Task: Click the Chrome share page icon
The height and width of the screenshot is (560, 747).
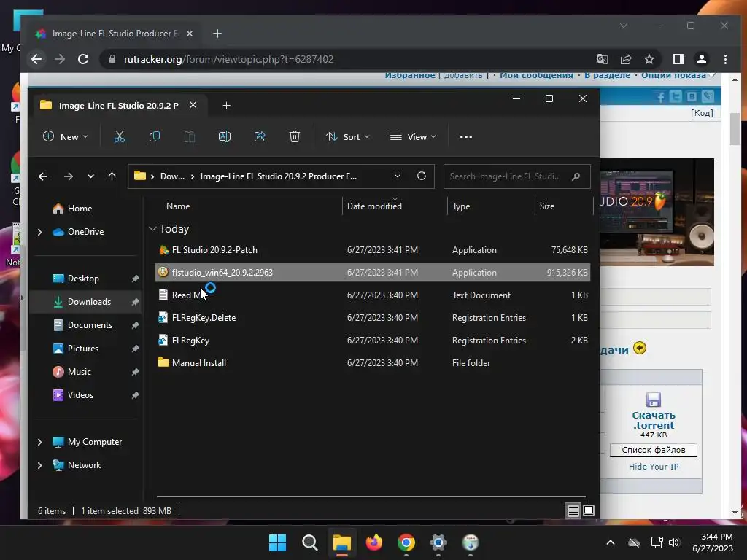Action: tap(625, 59)
